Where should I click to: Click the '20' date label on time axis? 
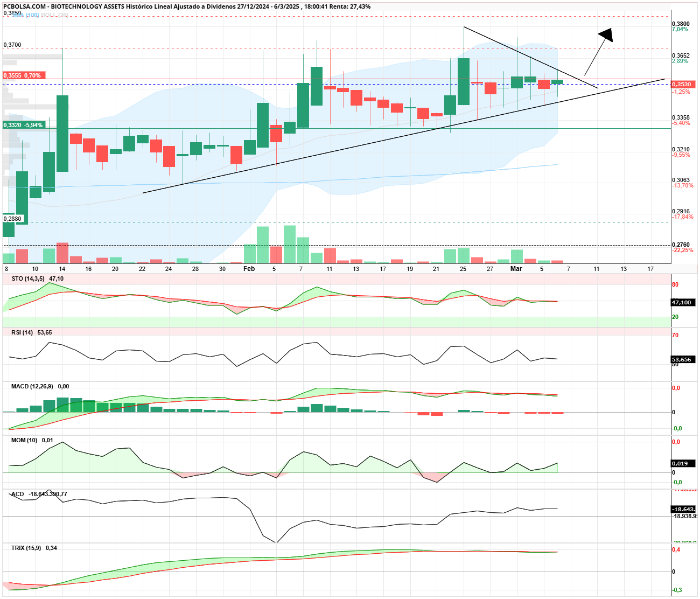click(115, 269)
